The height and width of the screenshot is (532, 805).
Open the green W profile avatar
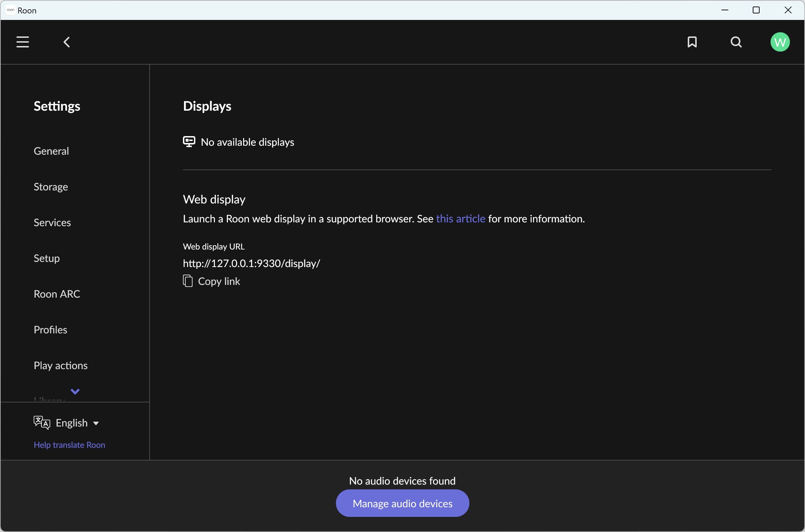click(780, 42)
